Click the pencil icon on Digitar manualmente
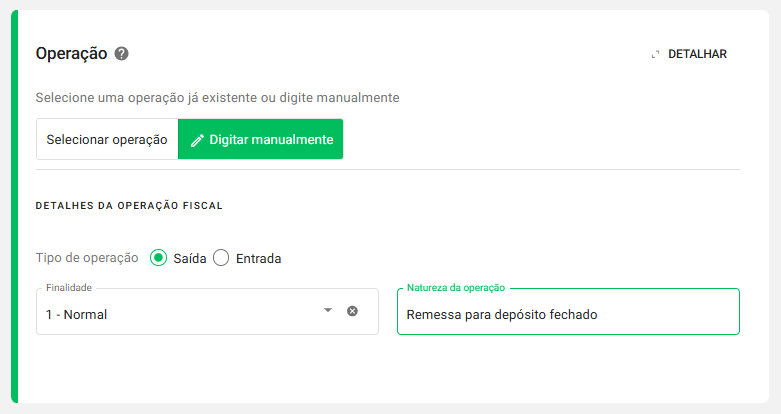This screenshot has height=414, width=781. [x=197, y=140]
